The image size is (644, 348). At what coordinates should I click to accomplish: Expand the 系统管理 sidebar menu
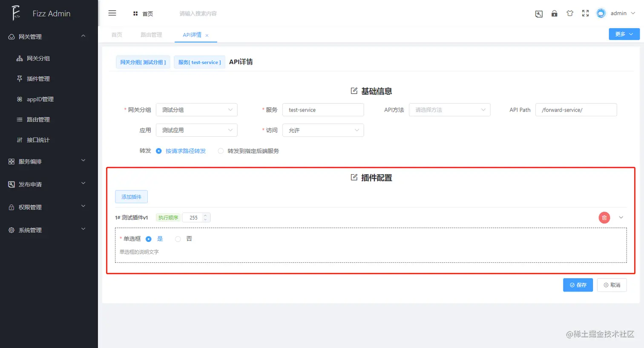tap(83, 229)
